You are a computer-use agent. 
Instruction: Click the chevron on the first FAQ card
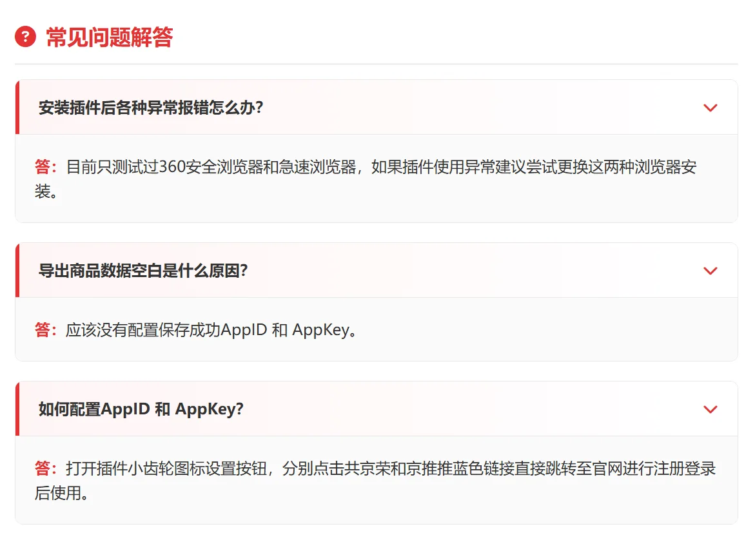711,108
